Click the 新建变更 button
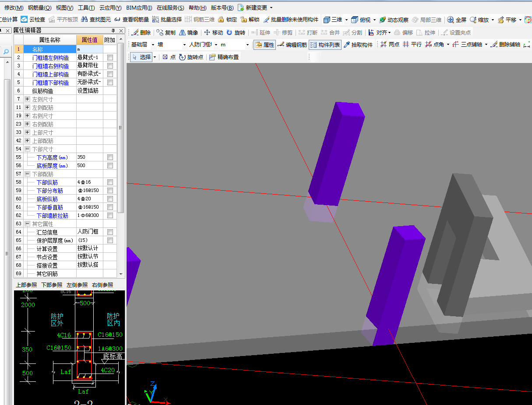Viewport: 532px width, 405px height. pyautogui.click(x=255, y=7)
